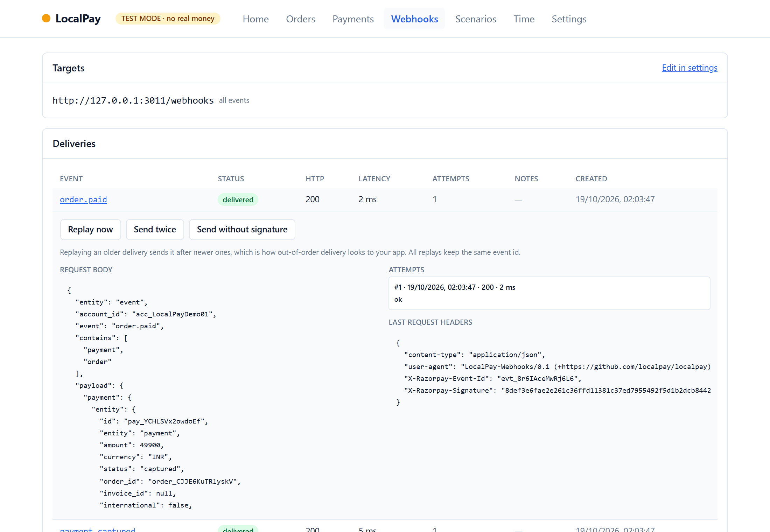Click the 'all events' target label
This screenshot has height=532, width=770.
tap(234, 101)
